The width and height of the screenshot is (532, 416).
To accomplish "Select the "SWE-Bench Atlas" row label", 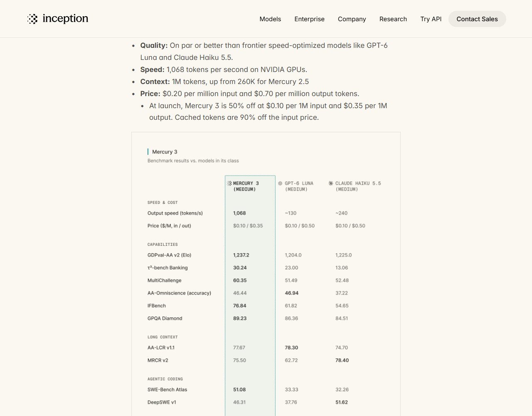I will (167, 390).
